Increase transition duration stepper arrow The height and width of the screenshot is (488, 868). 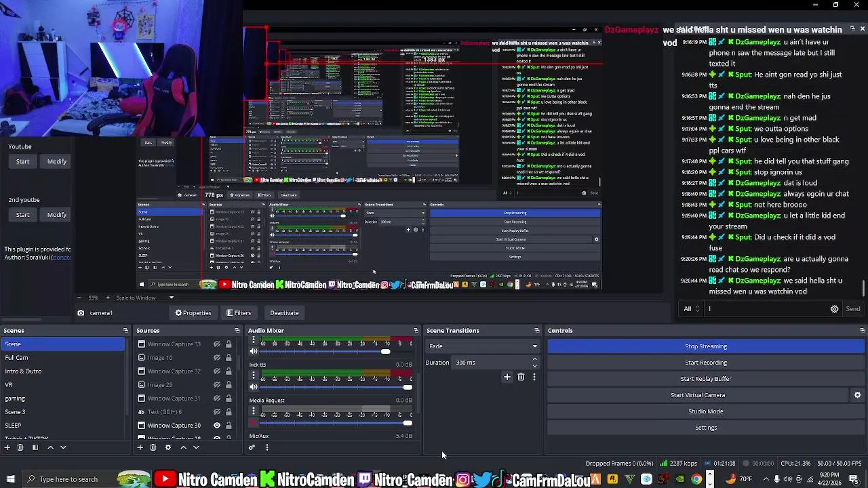click(x=535, y=359)
